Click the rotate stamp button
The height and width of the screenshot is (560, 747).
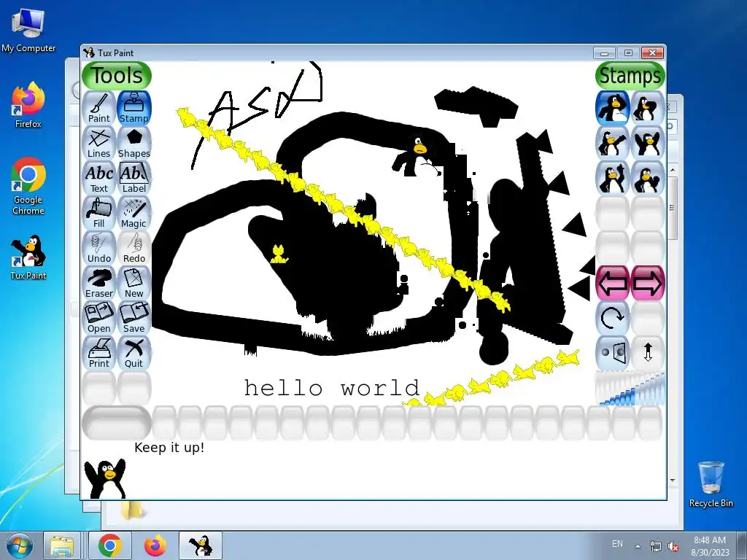[613, 318]
